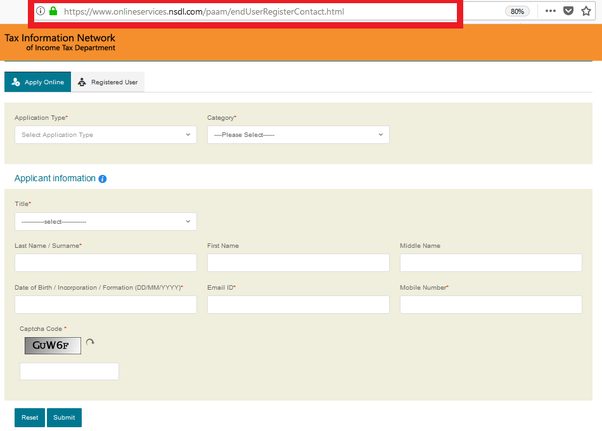Click the 80% zoom level indicator
602x431 pixels.
point(516,11)
